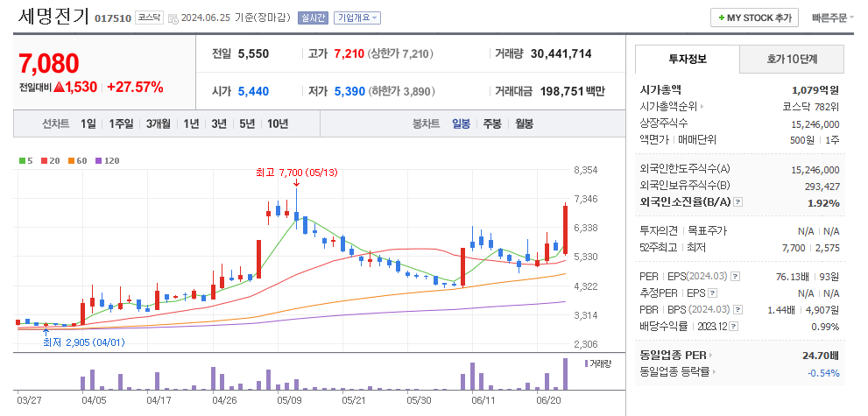Click the 8,354 price axis label
Viewport: 868px width, 416px height.
coord(587,169)
